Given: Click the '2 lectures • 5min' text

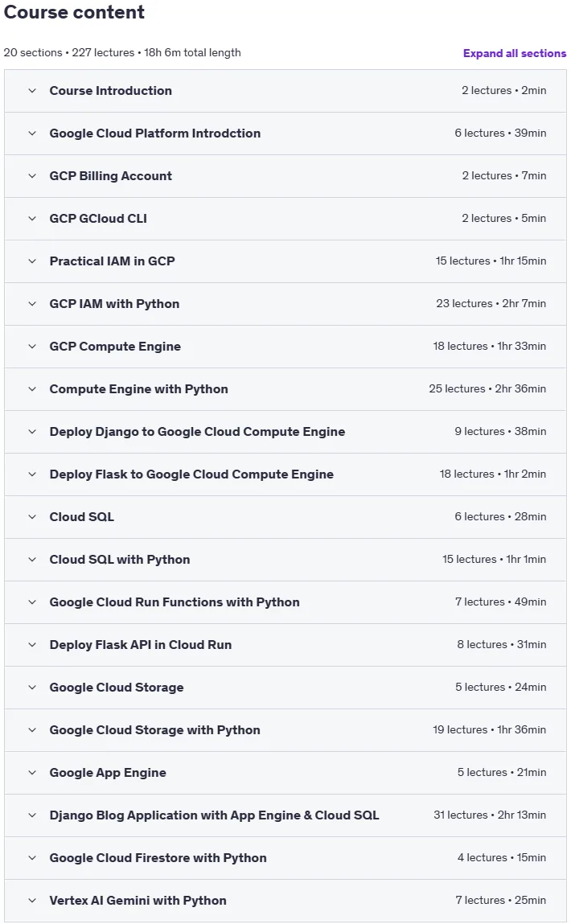Looking at the screenshot, I should 503,219.
